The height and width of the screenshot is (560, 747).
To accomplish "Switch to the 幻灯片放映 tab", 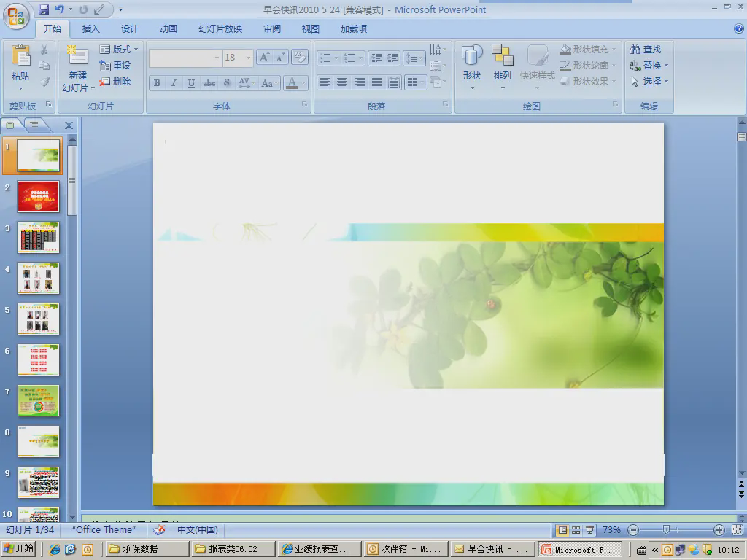I will [220, 29].
